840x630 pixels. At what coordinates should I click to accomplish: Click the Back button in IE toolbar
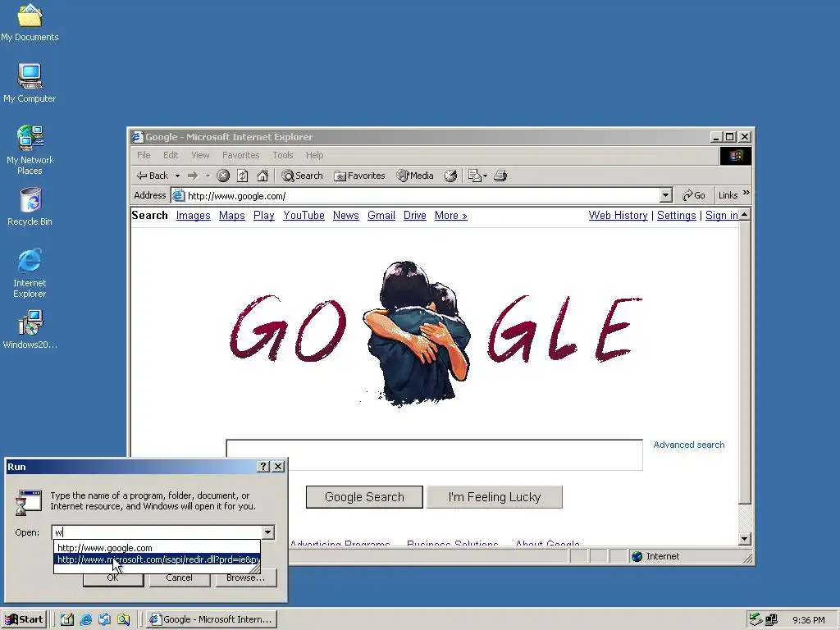[153, 176]
